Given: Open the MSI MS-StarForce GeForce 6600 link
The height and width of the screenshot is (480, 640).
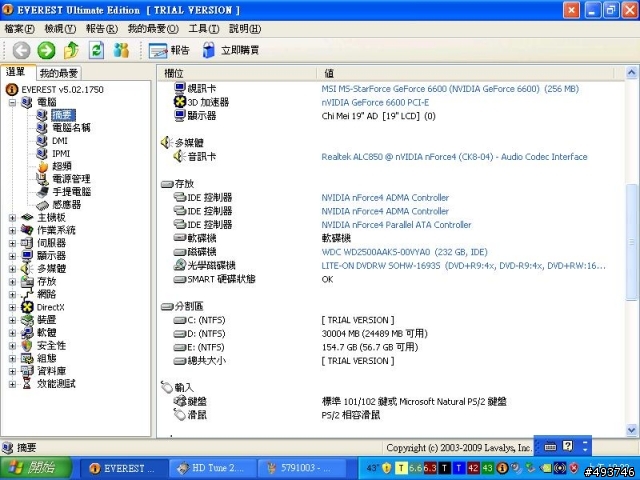Looking at the screenshot, I should [450, 89].
